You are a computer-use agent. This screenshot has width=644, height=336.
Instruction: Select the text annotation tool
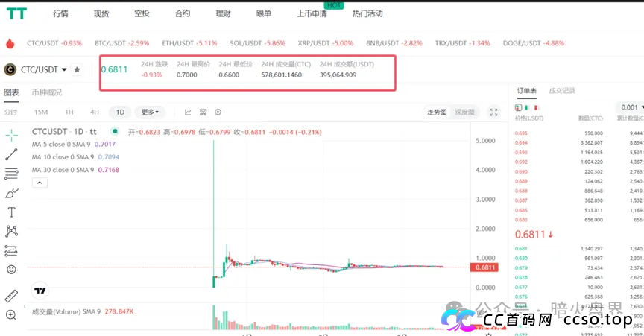coord(11,212)
